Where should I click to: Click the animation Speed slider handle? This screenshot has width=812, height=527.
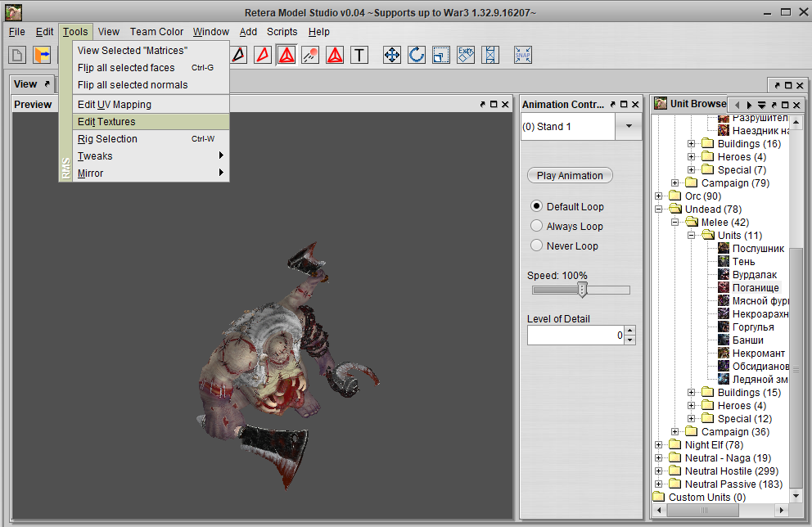tap(583, 290)
